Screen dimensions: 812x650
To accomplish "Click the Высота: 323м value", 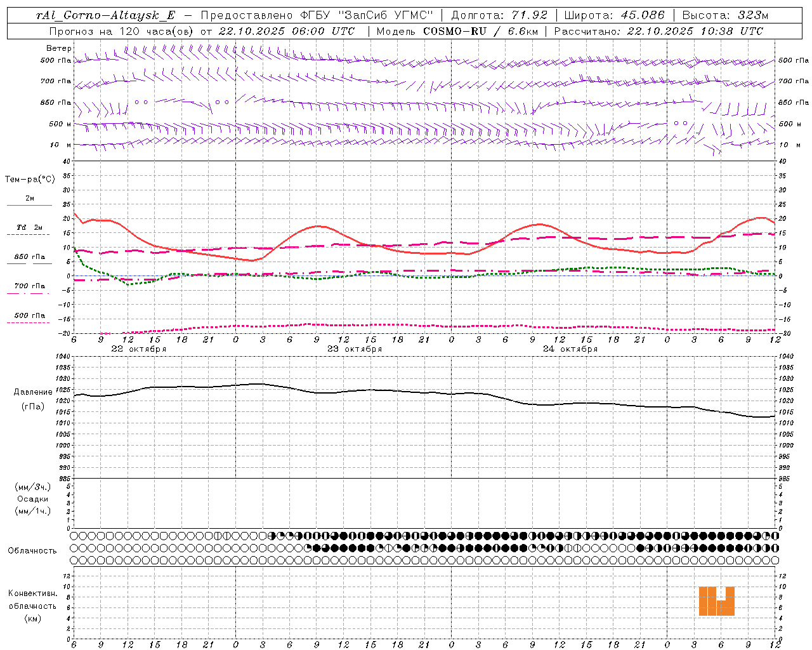I will tap(725, 15).
